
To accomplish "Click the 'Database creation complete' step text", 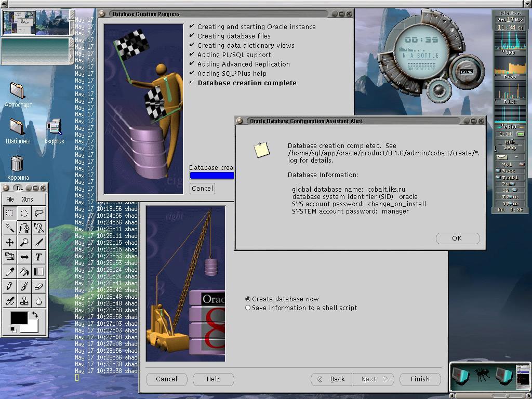I will (247, 83).
